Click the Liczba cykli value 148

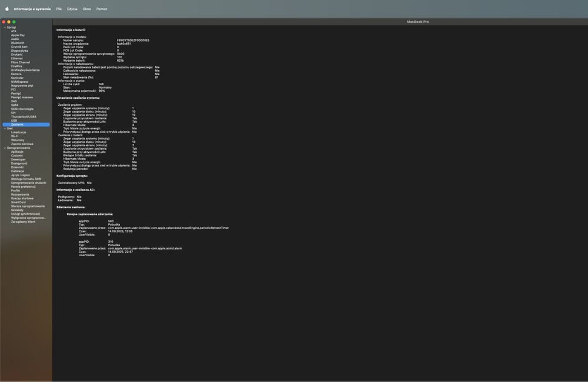101,85
